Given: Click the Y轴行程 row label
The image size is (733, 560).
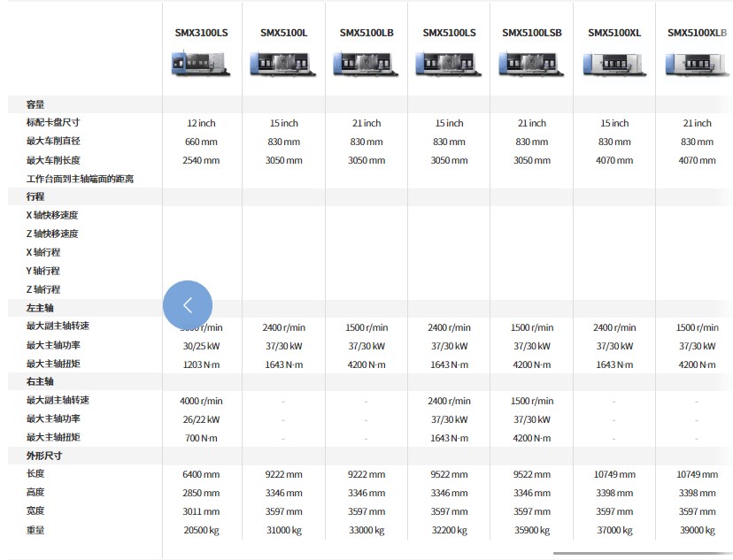Looking at the screenshot, I should tap(43, 271).
